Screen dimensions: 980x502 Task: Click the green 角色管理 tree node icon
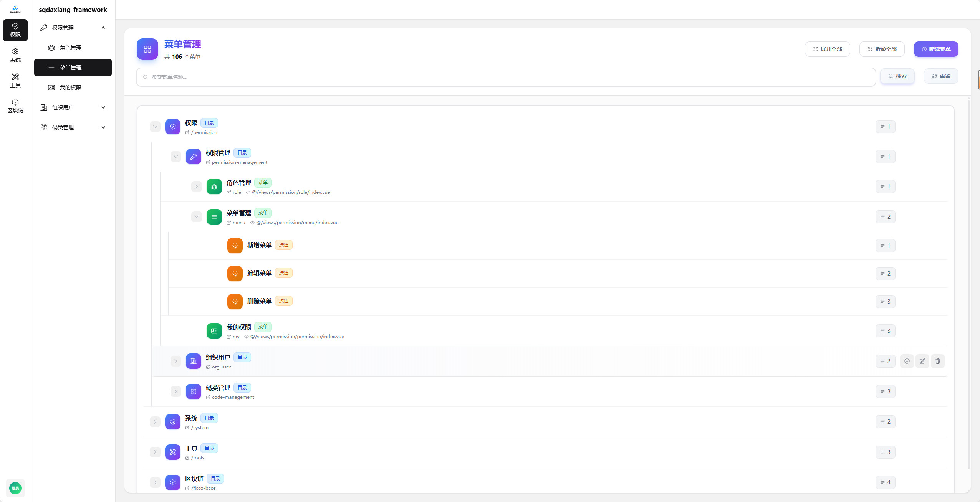[214, 187]
